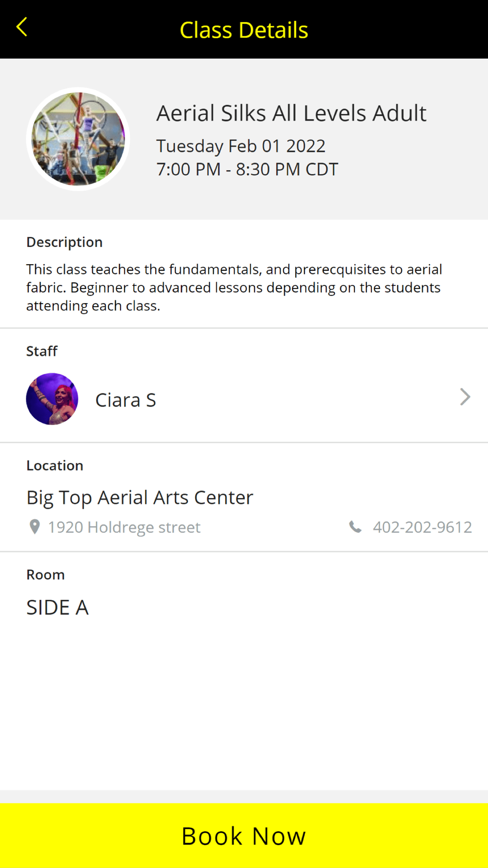Tap the Class Details header title

pos(244,30)
